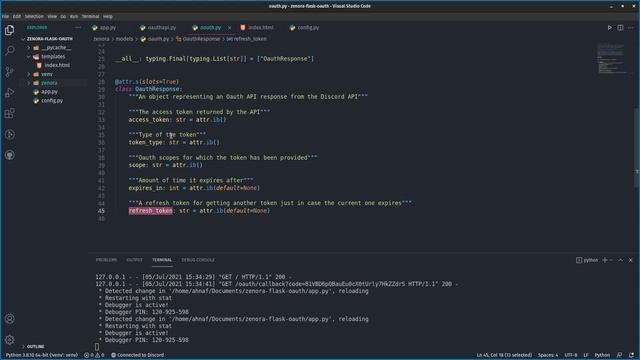Click the Python interpreter in status bar
This screenshot has width=640, height=360.
click(x=42, y=355)
